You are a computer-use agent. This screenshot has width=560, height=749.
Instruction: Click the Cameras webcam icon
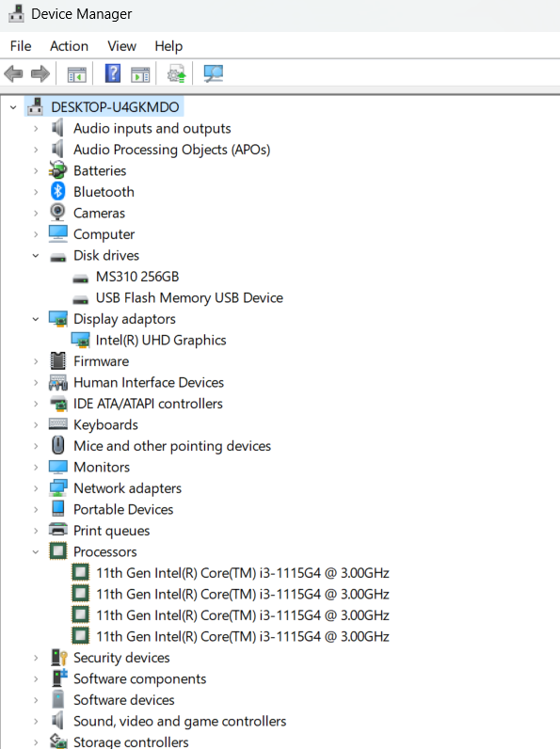click(57, 213)
